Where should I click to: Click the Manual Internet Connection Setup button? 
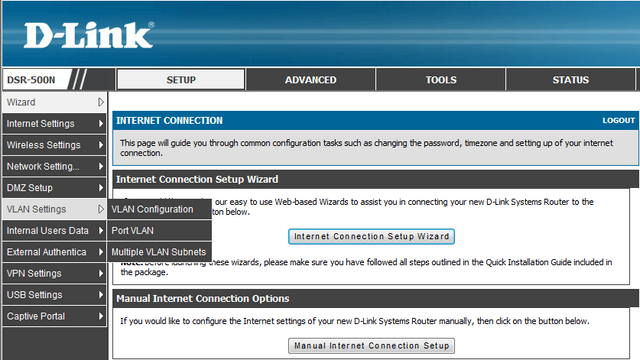[371, 346]
